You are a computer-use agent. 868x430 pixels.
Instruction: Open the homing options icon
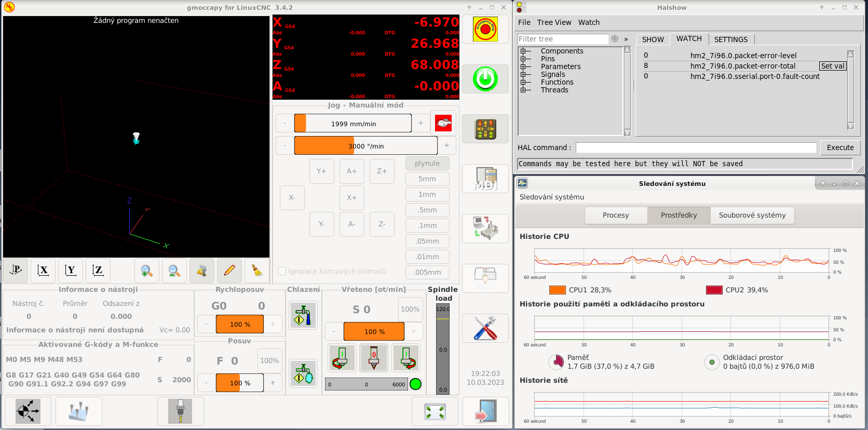click(x=28, y=411)
